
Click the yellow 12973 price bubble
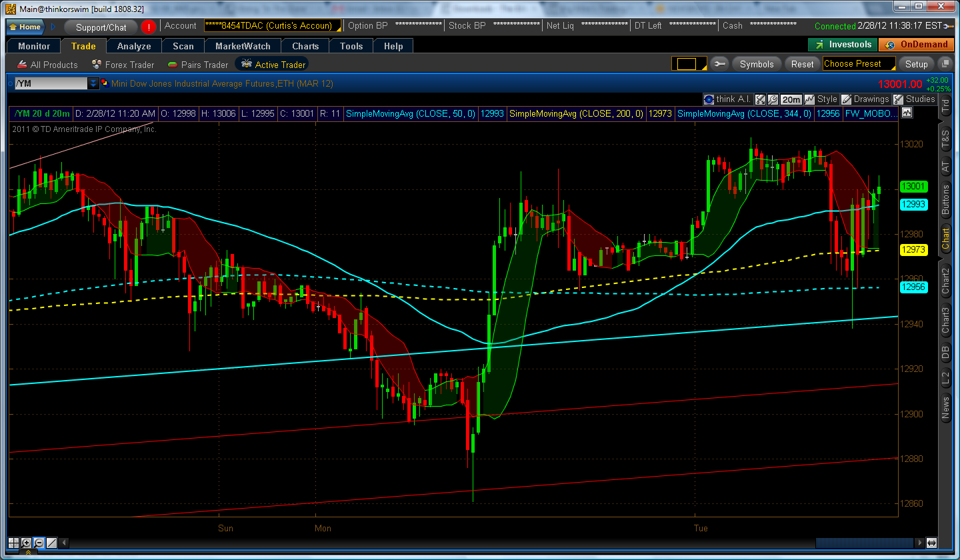(913, 249)
